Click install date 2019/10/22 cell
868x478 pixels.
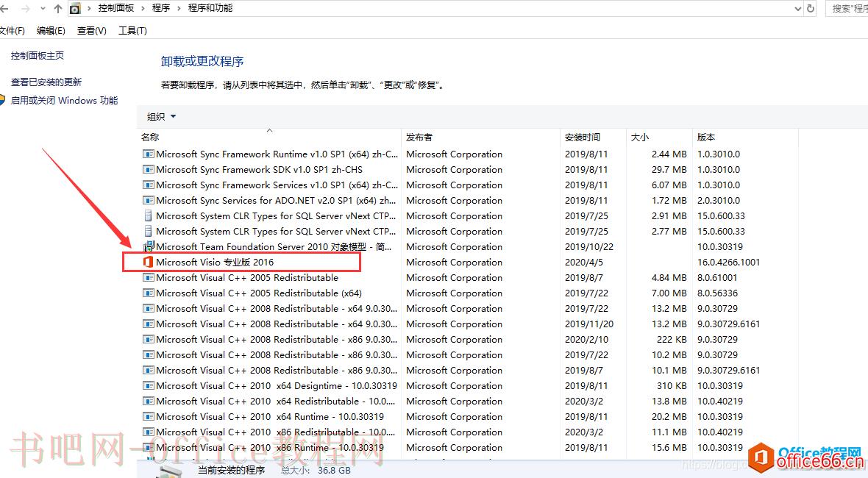click(x=589, y=246)
